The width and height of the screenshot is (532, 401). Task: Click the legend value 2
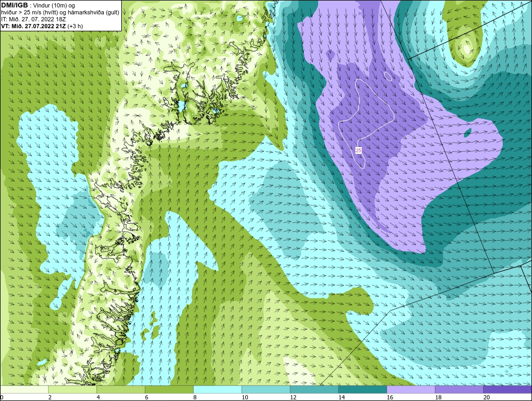(x=50, y=397)
